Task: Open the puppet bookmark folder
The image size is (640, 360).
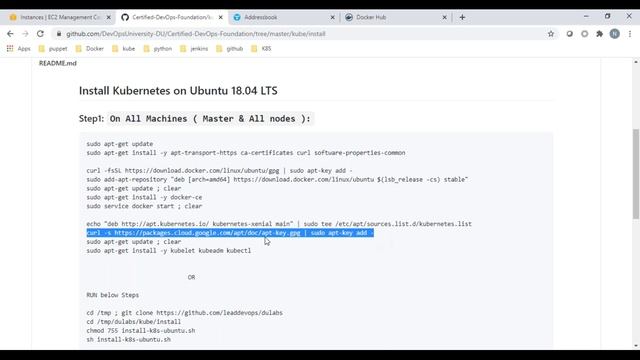Action: pos(53,49)
